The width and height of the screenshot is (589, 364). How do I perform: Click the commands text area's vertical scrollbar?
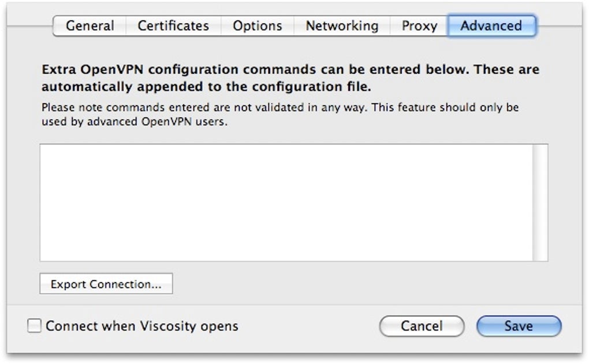point(539,202)
